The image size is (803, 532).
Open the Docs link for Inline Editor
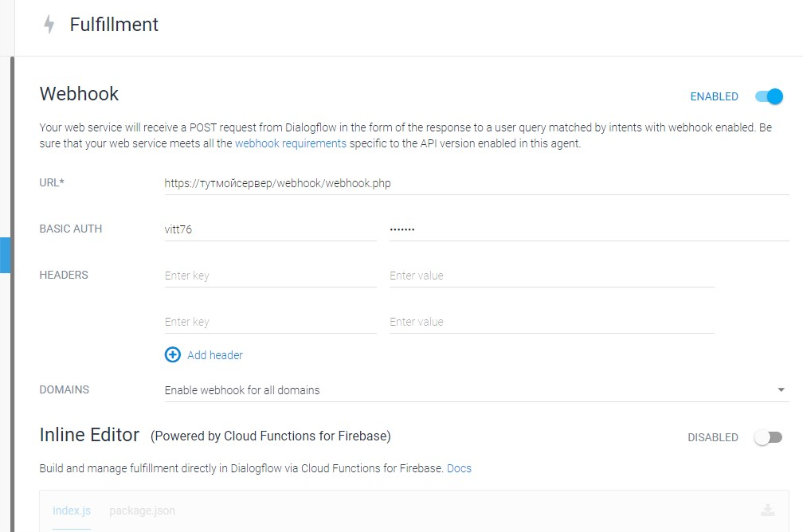coord(459,468)
